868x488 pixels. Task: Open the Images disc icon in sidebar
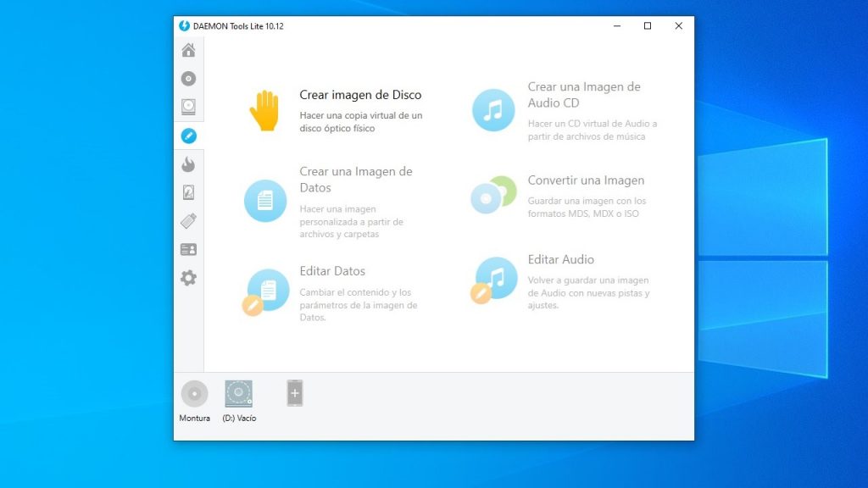click(188, 79)
